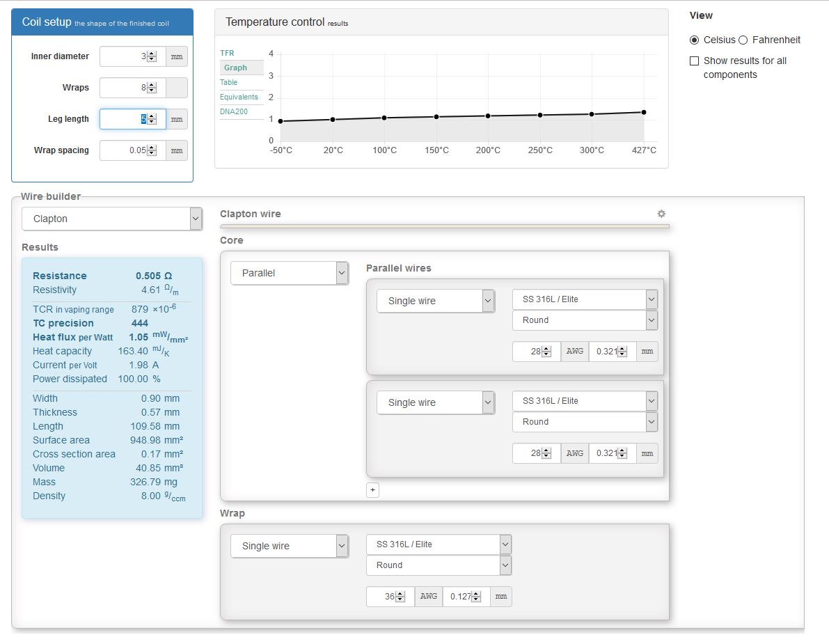Click first core wire AWG spinner
The height and width of the screenshot is (644, 829).
click(x=546, y=352)
